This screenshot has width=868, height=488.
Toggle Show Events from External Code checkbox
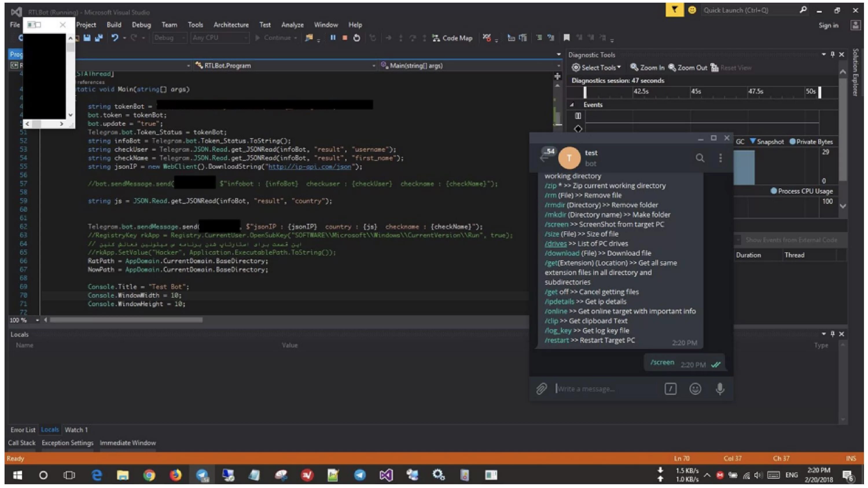(x=738, y=240)
